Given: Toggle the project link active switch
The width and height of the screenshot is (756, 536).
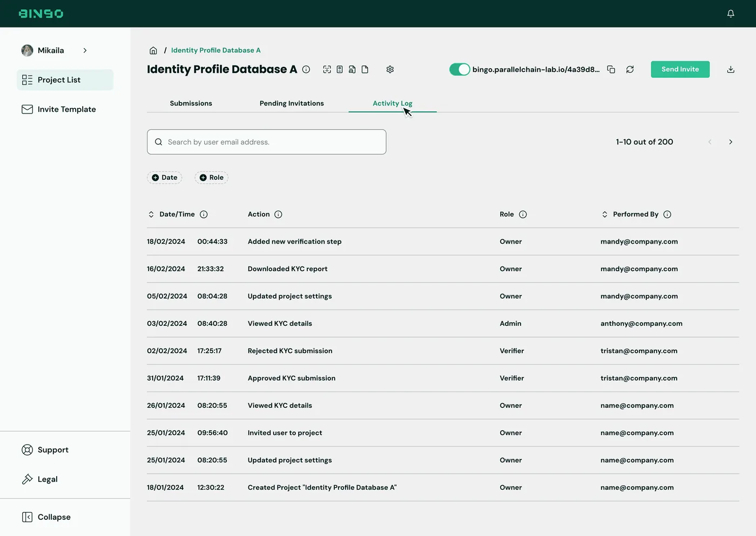Looking at the screenshot, I should (x=460, y=69).
